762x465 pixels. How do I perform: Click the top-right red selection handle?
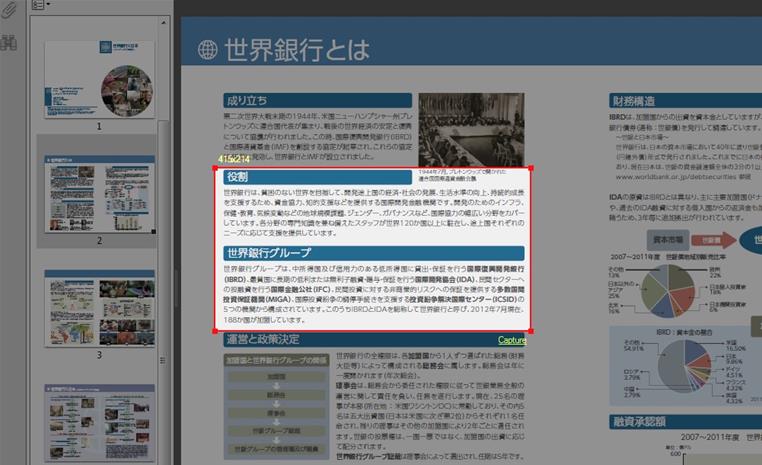coord(529,168)
